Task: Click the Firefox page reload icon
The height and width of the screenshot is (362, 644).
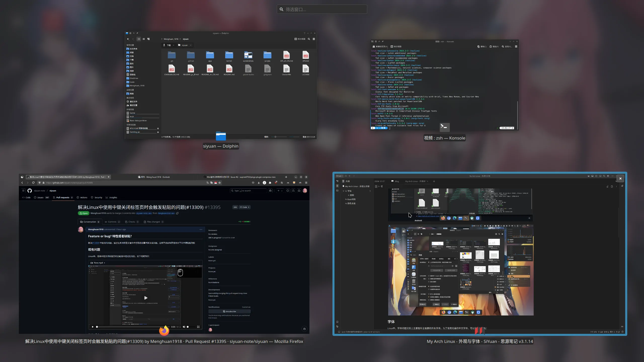Action: click(x=33, y=183)
